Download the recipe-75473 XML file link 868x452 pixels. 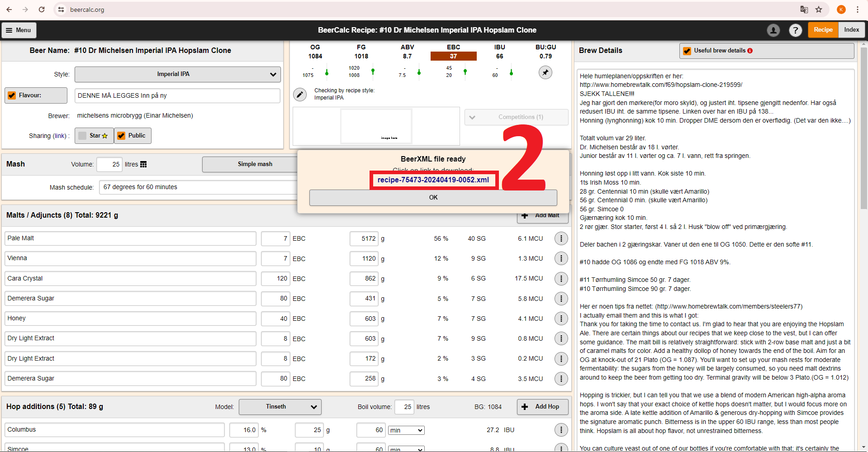[433, 180]
